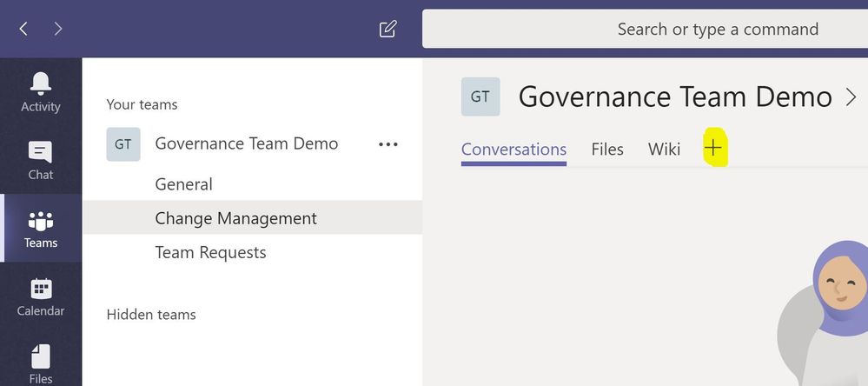Open the Activity feed bell icon
Screen dimensions: 868x386
coord(41,83)
